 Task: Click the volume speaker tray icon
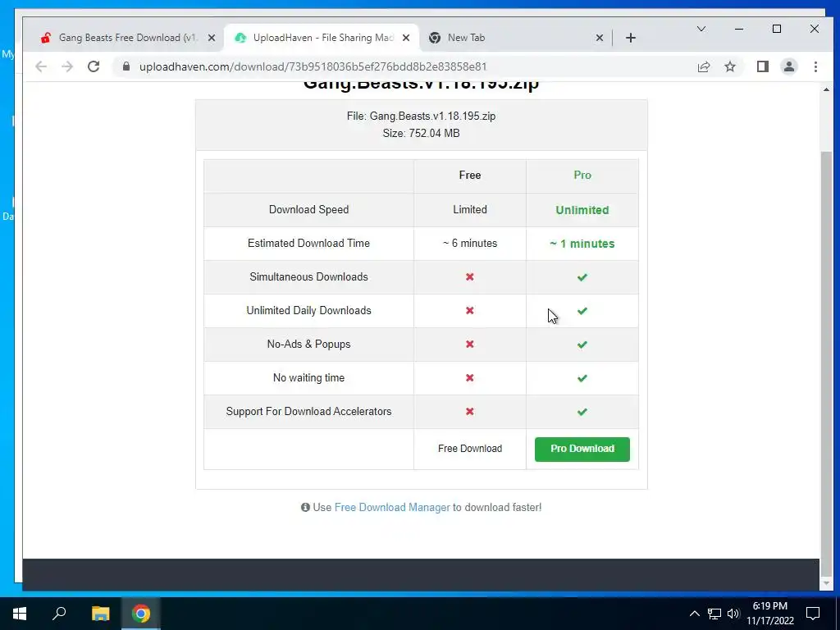coord(733,614)
